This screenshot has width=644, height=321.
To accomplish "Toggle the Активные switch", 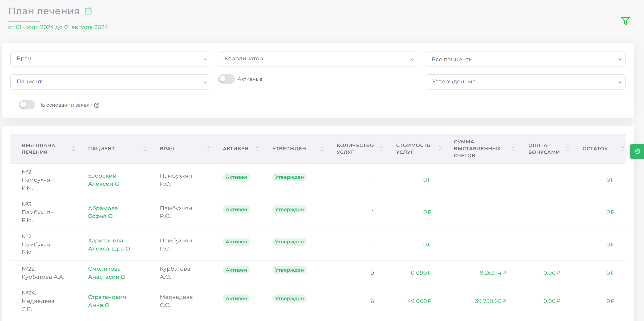I will click(226, 79).
